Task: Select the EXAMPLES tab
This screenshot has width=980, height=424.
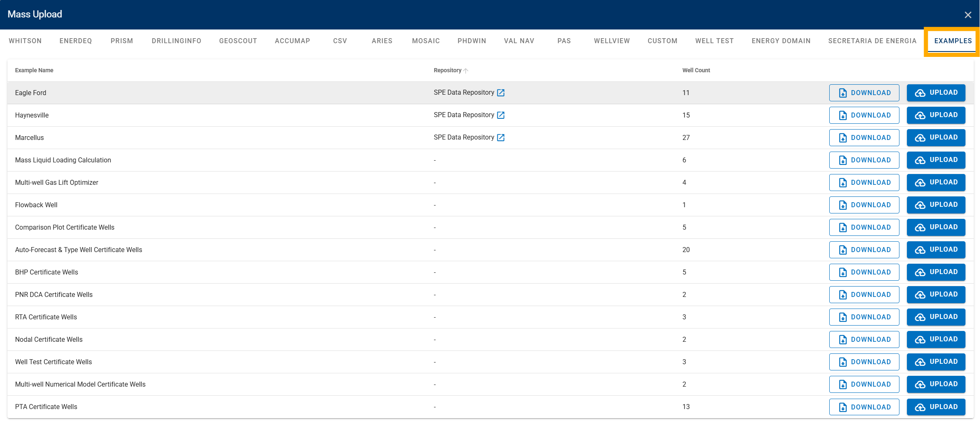Action: pos(953,41)
